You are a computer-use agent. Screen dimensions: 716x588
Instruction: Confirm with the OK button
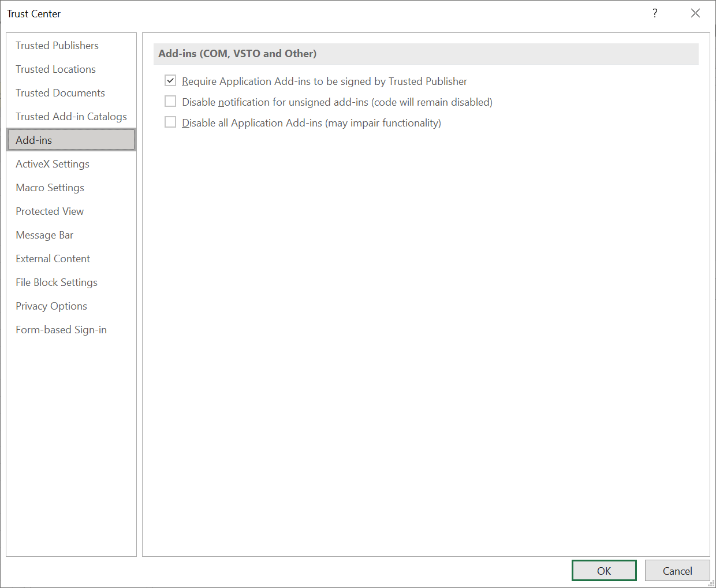click(604, 571)
